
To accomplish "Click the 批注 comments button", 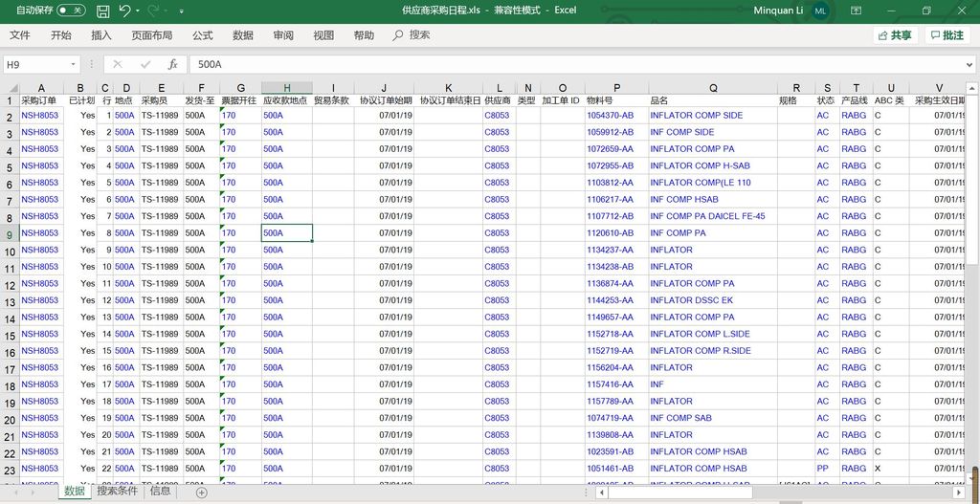I will tap(947, 35).
